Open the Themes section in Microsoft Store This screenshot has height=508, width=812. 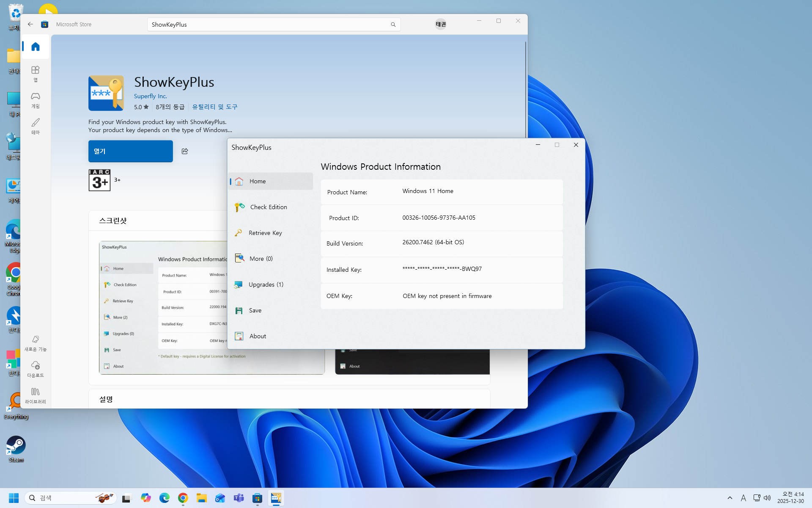[x=36, y=126]
